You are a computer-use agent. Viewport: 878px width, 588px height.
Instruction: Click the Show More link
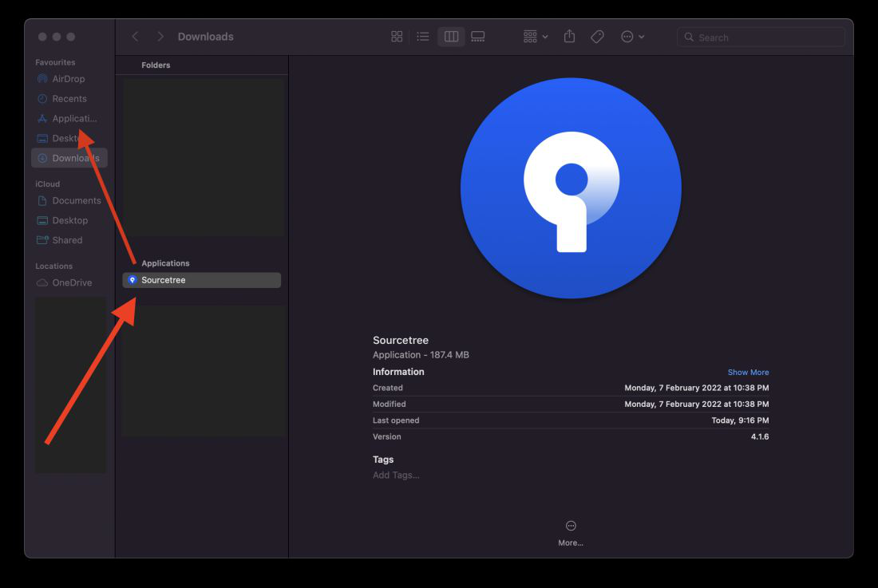click(748, 372)
